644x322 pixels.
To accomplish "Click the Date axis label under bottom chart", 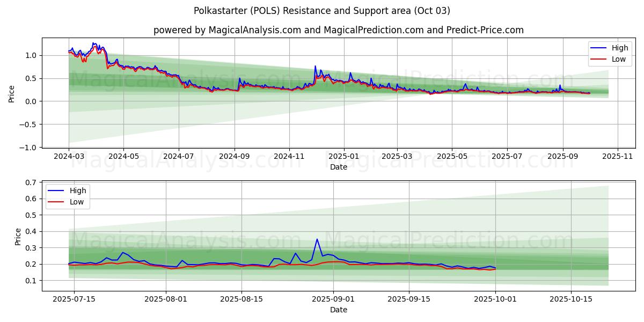I will point(338,310).
